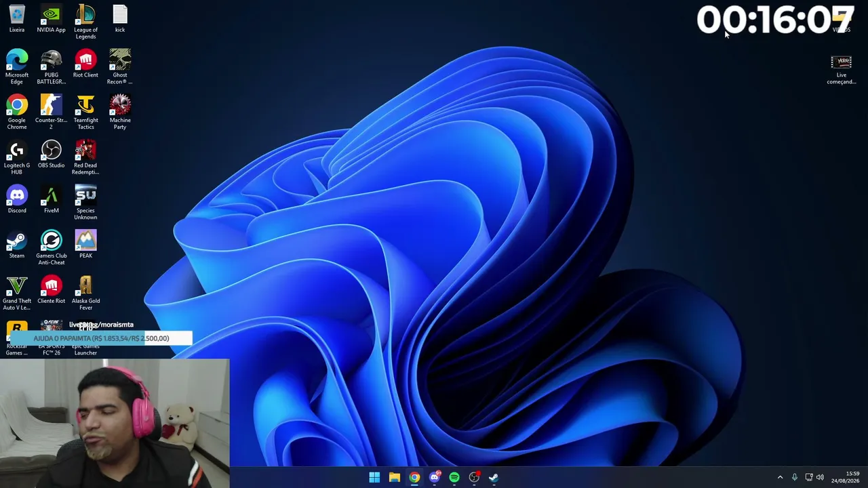Open Steam from the taskbar

pos(494,477)
